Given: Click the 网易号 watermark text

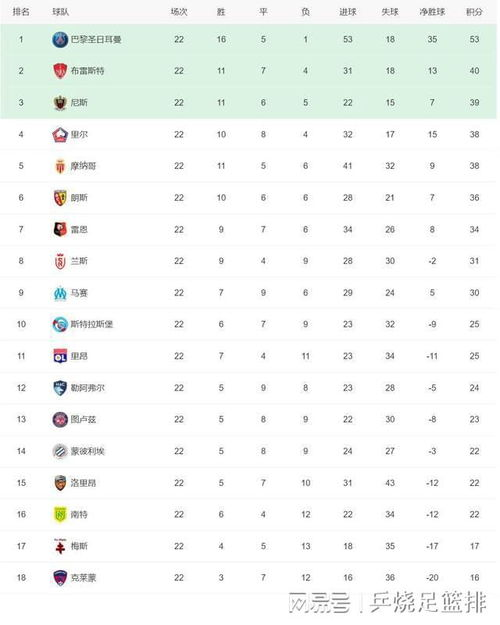Looking at the screenshot, I should point(319,602).
